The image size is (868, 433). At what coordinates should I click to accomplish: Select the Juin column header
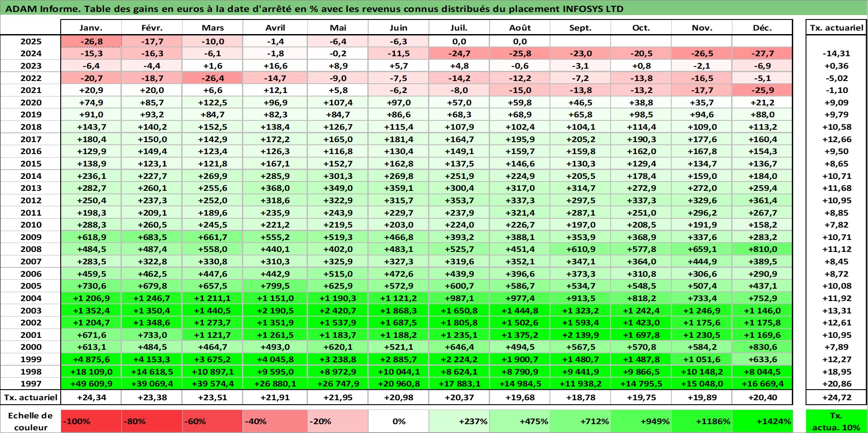(399, 27)
